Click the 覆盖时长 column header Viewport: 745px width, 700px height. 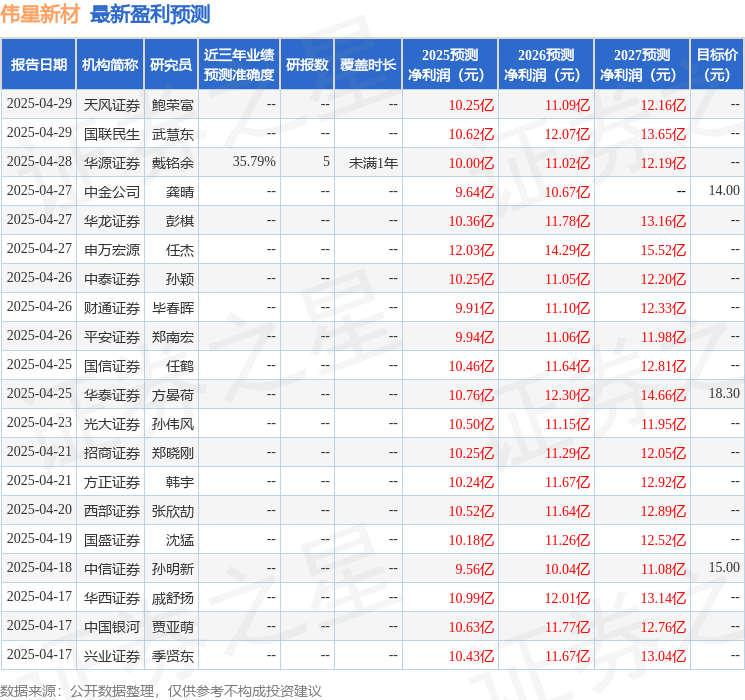[x=368, y=65]
